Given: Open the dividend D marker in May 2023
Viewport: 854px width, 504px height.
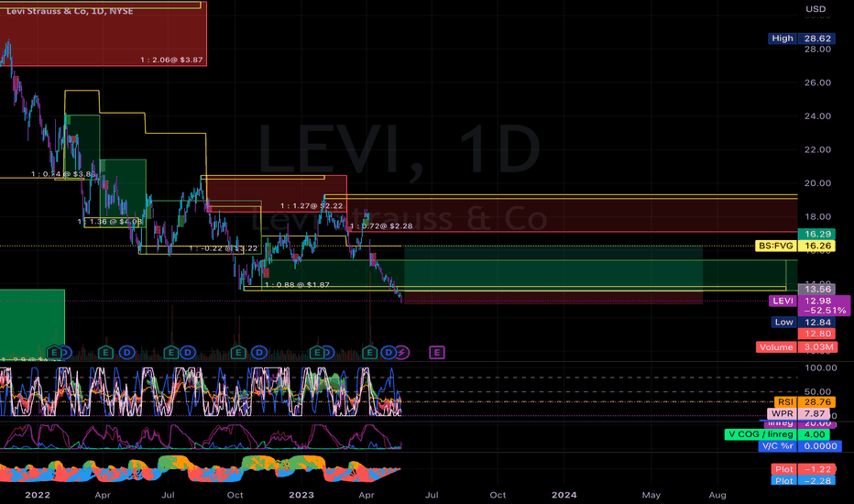Looking at the screenshot, I should (x=388, y=353).
